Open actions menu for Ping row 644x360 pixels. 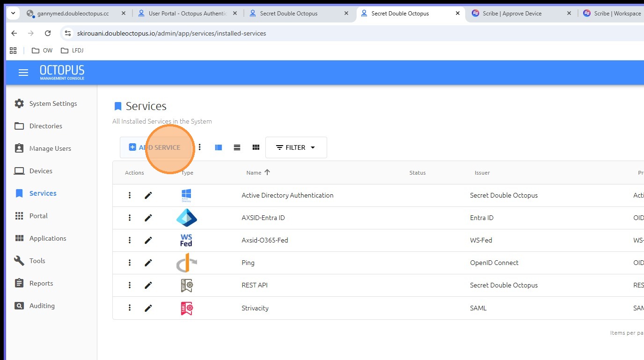130,263
